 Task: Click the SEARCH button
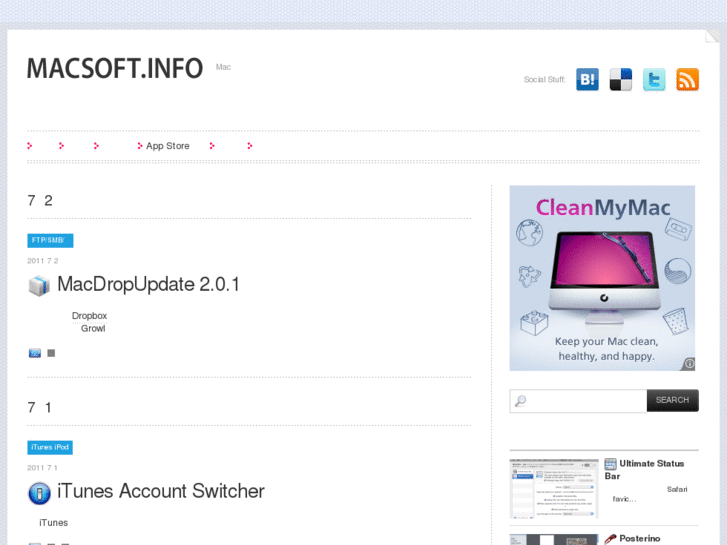point(672,400)
